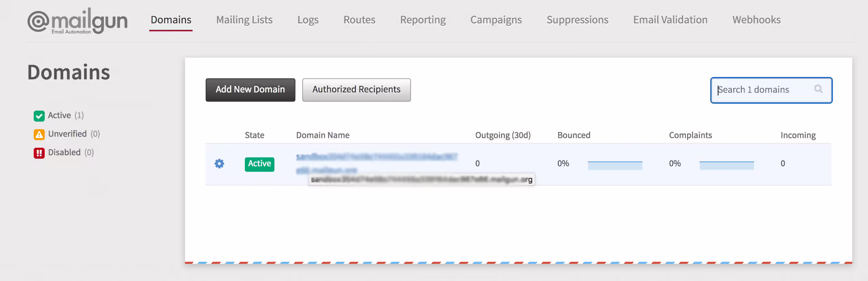Open the sandbox domain name link

[376, 157]
